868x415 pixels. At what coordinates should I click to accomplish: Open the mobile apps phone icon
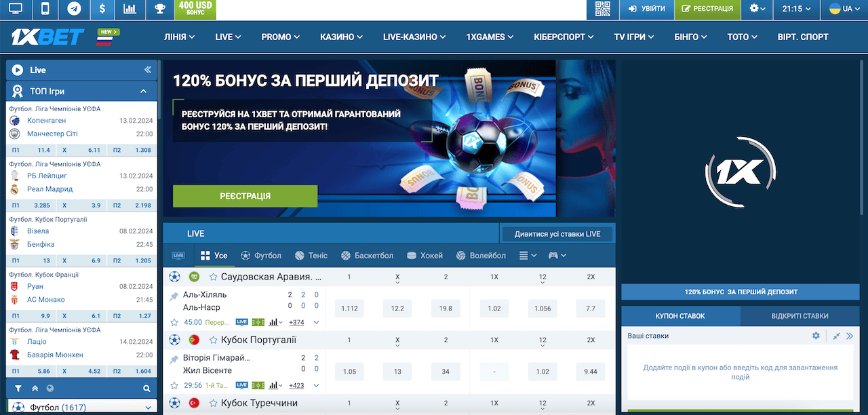pyautogui.click(x=45, y=9)
